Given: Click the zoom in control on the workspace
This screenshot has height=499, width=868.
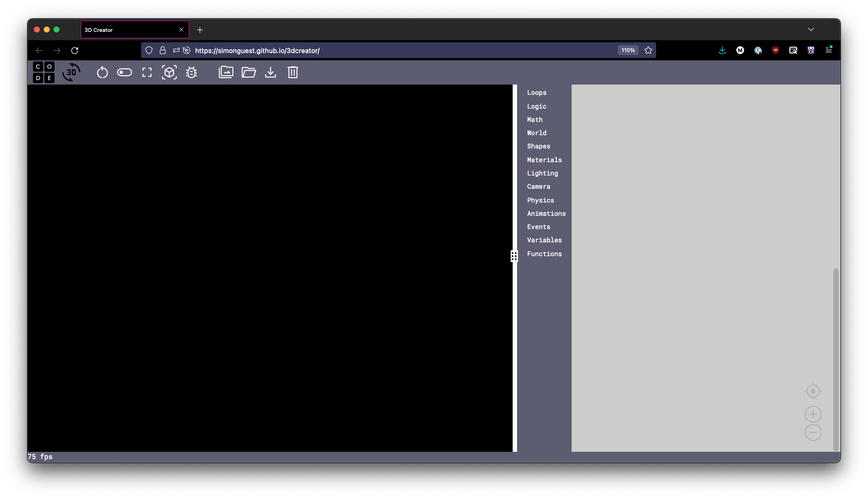Looking at the screenshot, I should 813,414.
